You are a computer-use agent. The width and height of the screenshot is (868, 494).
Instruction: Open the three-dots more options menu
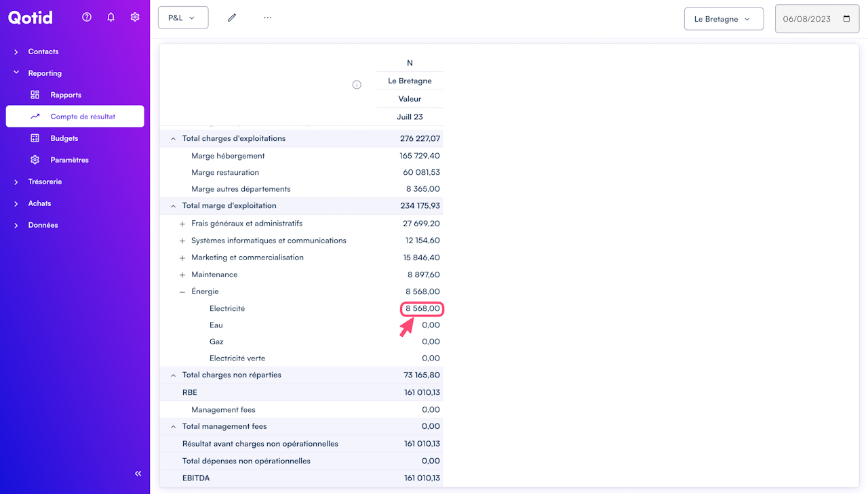[268, 18]
